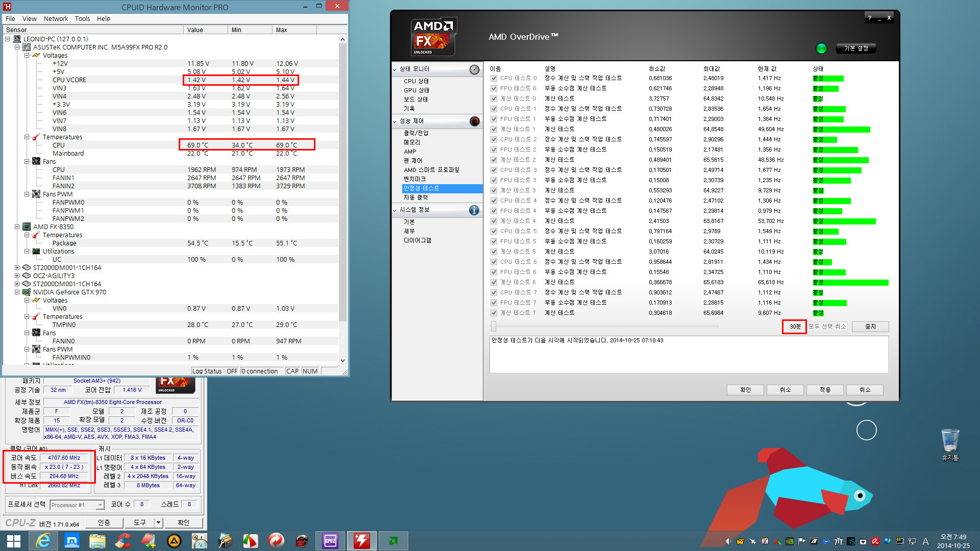This screenshot has height=551, width=980.
Task: Open Internet Explorer from the taskbar
Action: (43, 541)
